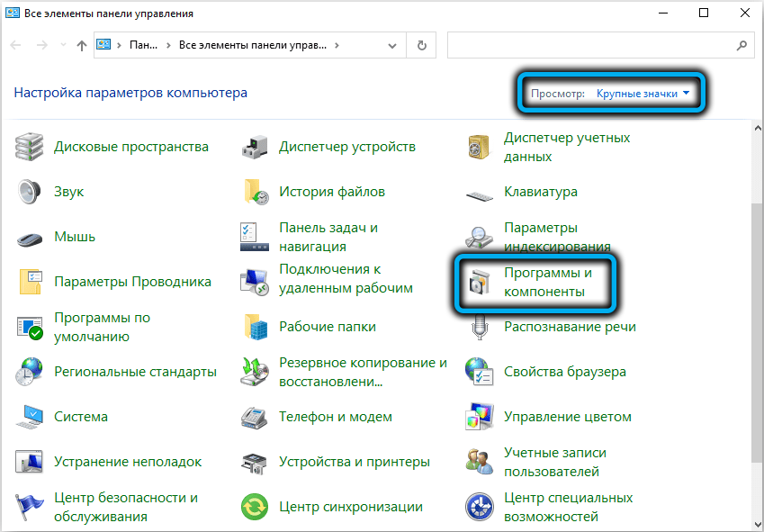The width and height of the screenshot is (764, 532).
Task: Open the Default Programs icon
Action: pos(29,328)
